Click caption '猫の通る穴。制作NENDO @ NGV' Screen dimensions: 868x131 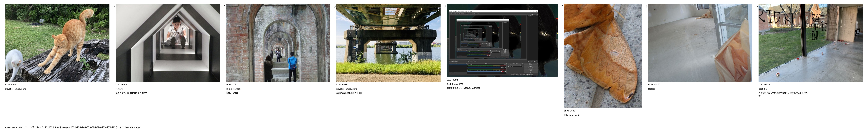[x=131, y=93]
